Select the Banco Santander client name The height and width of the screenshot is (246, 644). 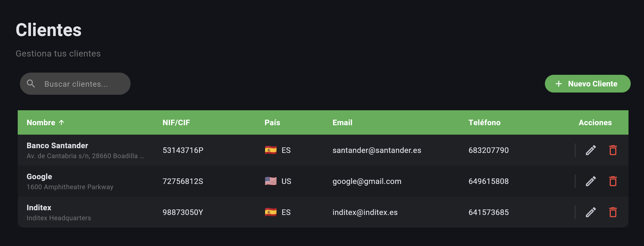point(57,145)
